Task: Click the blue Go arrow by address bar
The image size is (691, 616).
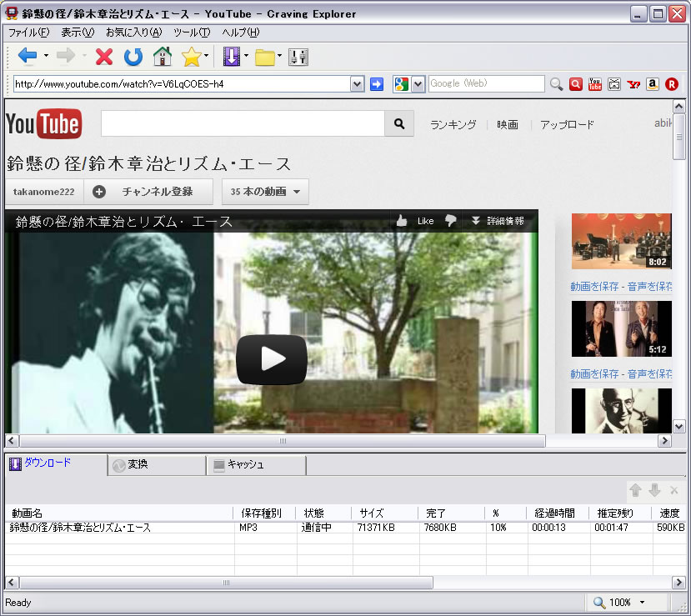Action: [x=377, y=83]
